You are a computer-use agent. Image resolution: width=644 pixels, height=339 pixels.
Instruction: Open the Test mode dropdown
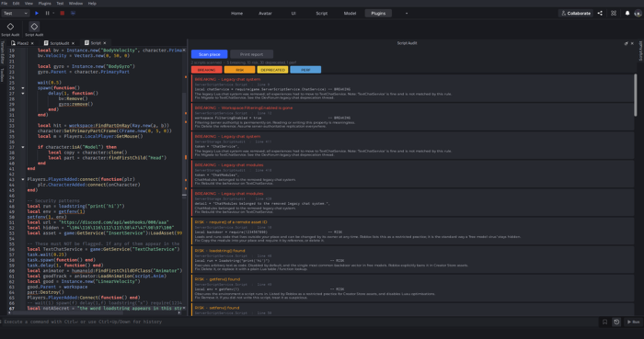(x=16, y=13)
